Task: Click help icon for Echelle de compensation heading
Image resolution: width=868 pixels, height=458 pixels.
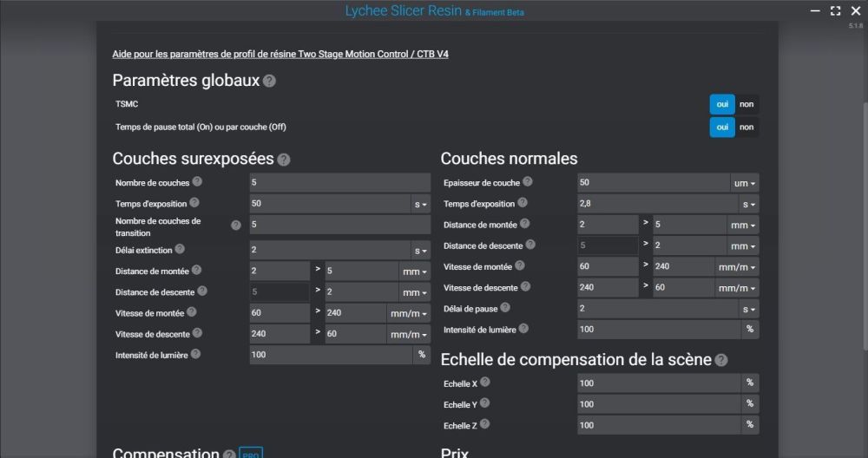Action: (x=721, y=360)
